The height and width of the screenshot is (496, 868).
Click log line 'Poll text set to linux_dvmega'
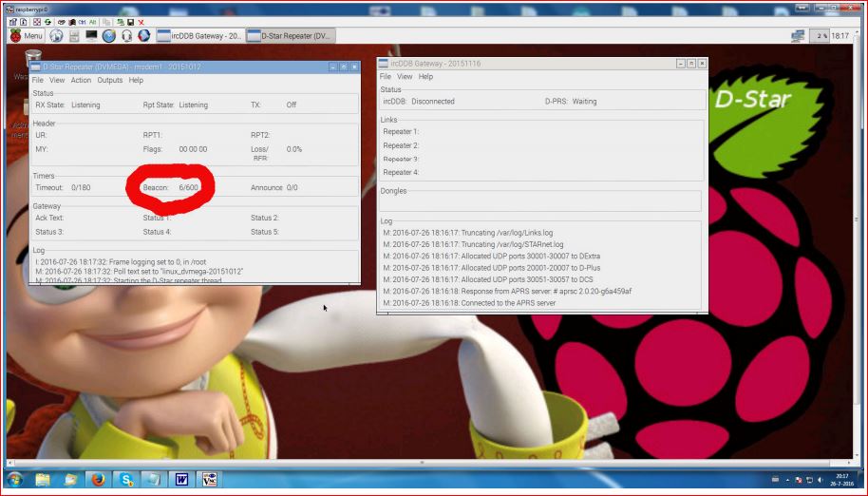(x=139, y=271)
